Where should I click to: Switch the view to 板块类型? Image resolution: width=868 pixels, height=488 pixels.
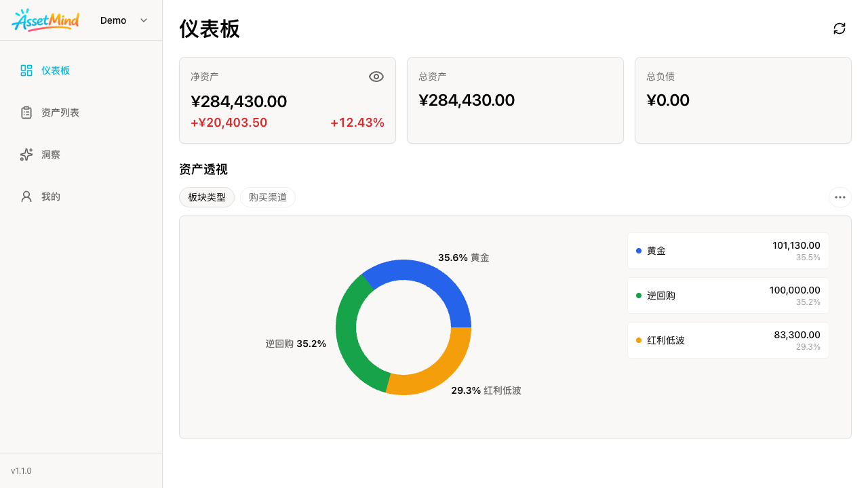tap(207, 197)
